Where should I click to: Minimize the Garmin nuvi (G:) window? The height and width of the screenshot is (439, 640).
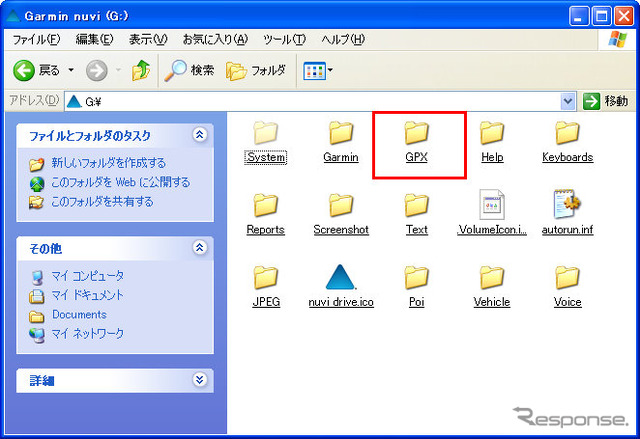579,16
